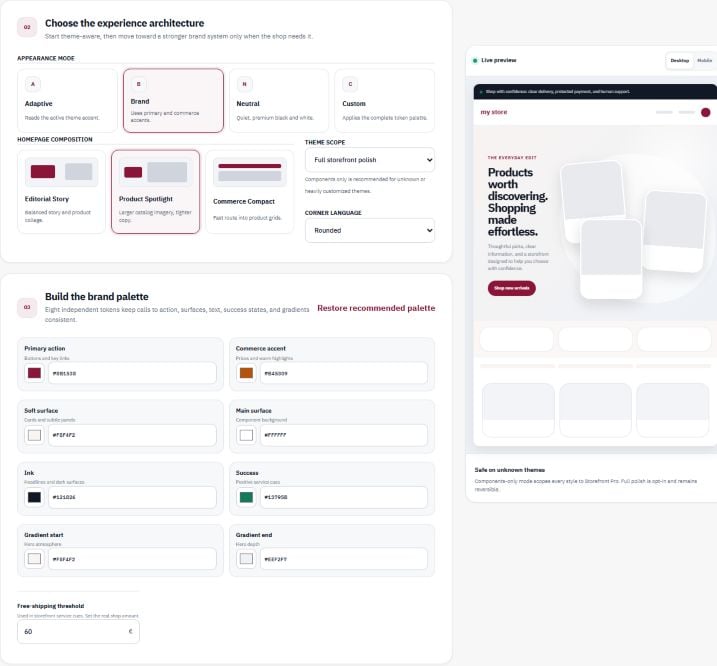
Task: Click 'Choose the experience architecture' heading
Action: [124, 23]
